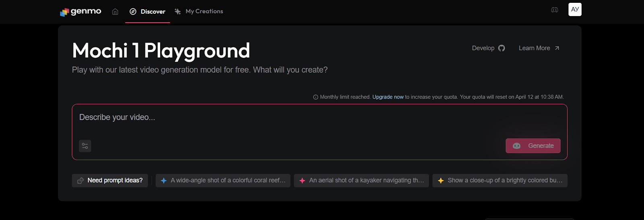This screenshot has width=644, height=220.
Task: Open the My Creations tab
Action: click(199, 12)
